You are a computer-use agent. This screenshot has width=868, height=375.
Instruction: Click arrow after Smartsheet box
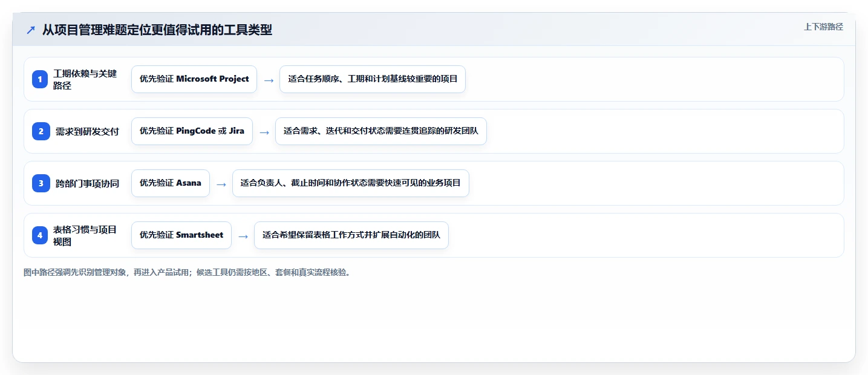pos(243,236)
